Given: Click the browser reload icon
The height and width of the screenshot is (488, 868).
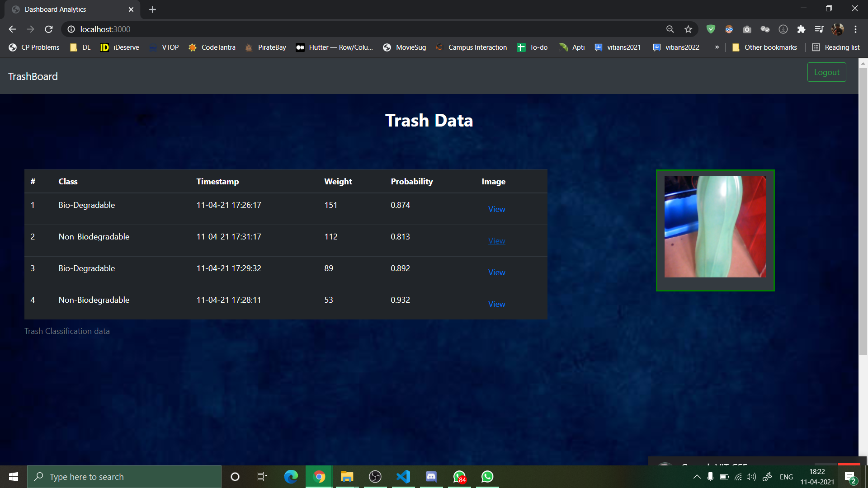Looking at the screenshot, I should click(49, 29).
